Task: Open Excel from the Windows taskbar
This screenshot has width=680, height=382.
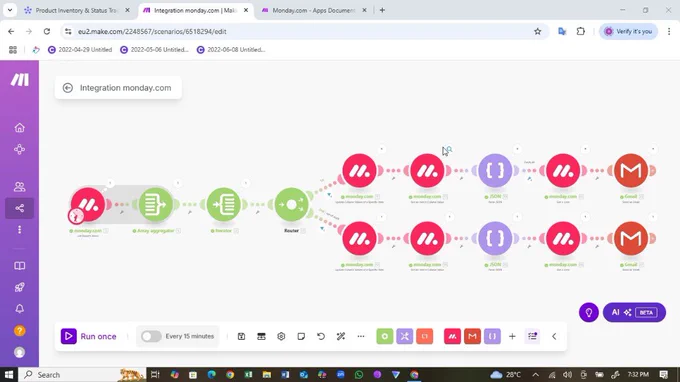Action: tap(248, 375)
